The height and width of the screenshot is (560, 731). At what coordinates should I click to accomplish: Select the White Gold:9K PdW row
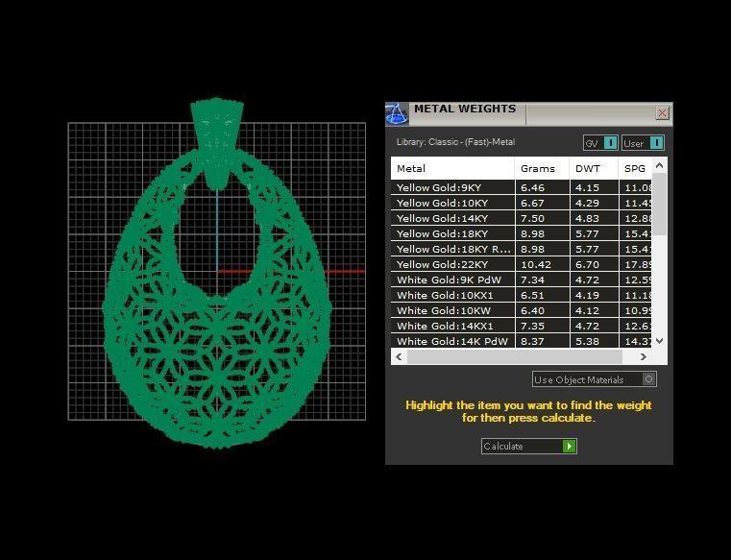coord(522,280)
